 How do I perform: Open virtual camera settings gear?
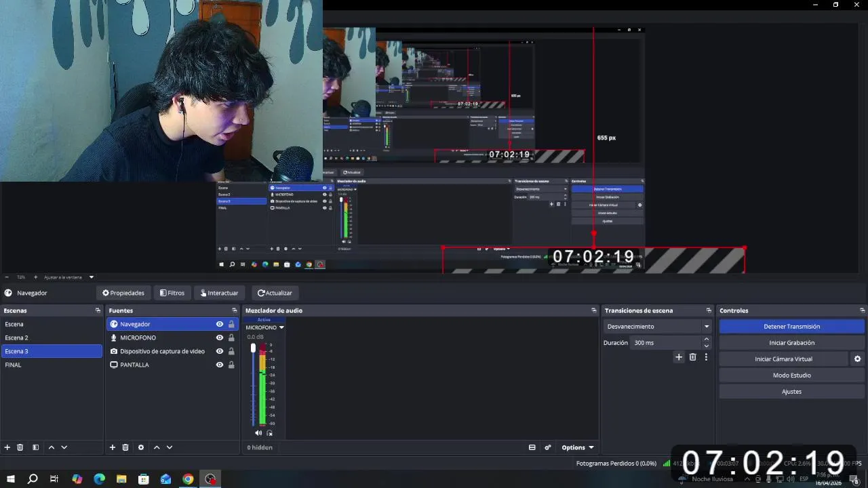(857, 359)
